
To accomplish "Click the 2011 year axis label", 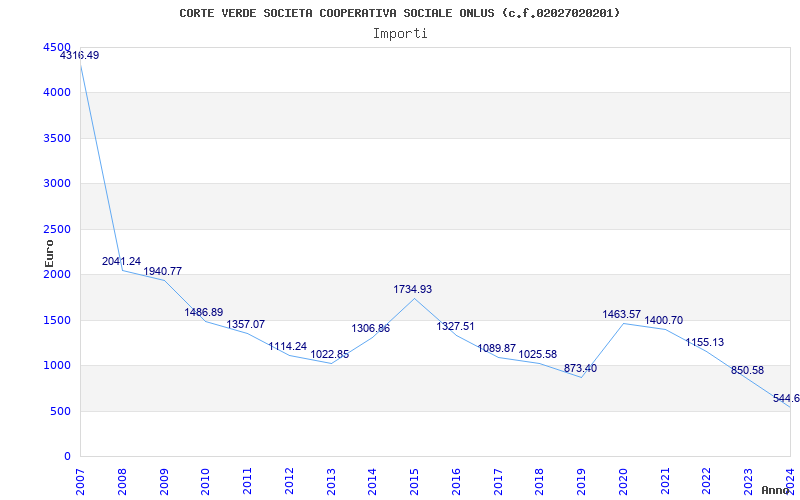I will click(247, 482).
